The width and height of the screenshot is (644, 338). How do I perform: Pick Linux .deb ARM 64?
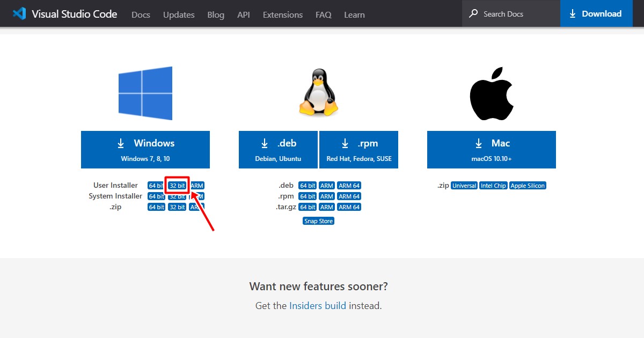point(349,186)
